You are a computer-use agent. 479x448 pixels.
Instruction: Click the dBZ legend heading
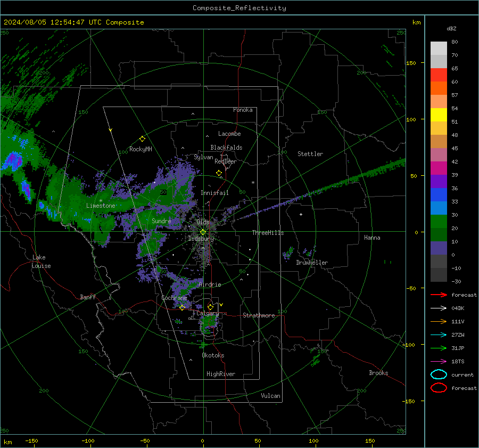(451, 29)
